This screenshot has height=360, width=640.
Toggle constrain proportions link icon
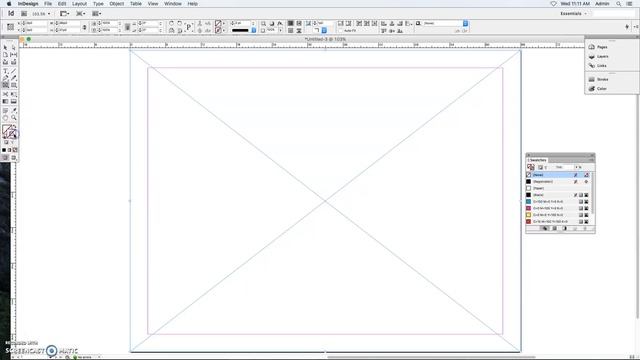(84, 27)
